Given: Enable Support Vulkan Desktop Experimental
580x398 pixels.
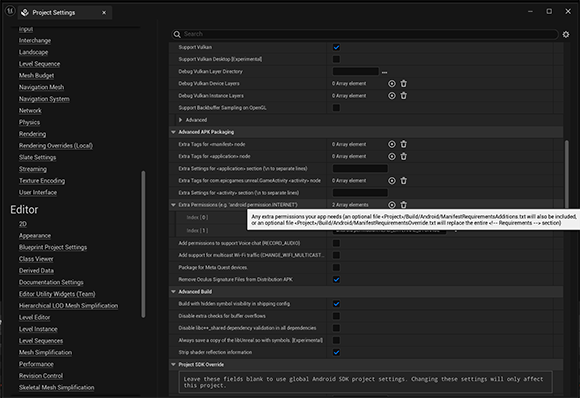Looking at the screenshot, I should pyautogui.click(x=336, y=59).
